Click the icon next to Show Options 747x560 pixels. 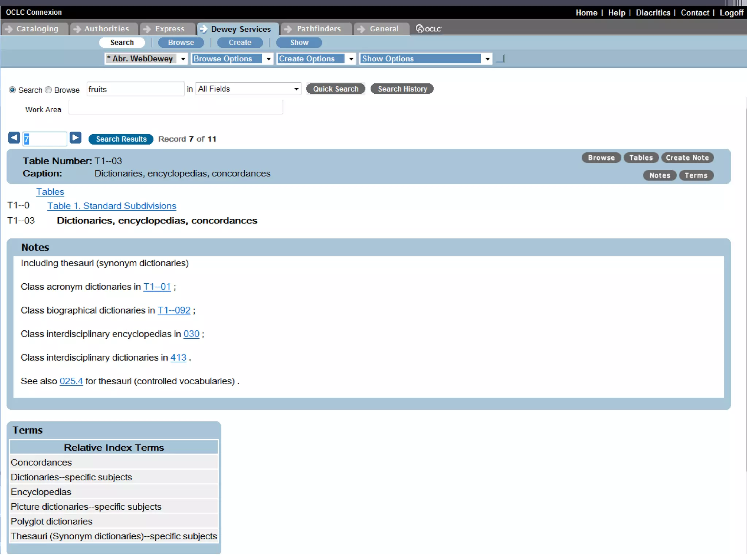coord(501,59)
